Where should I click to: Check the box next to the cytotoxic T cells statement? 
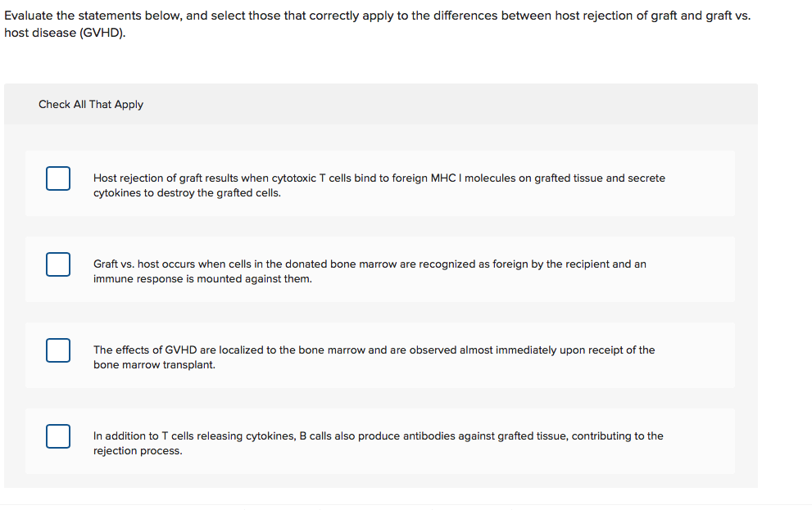[x=57, y=178]
